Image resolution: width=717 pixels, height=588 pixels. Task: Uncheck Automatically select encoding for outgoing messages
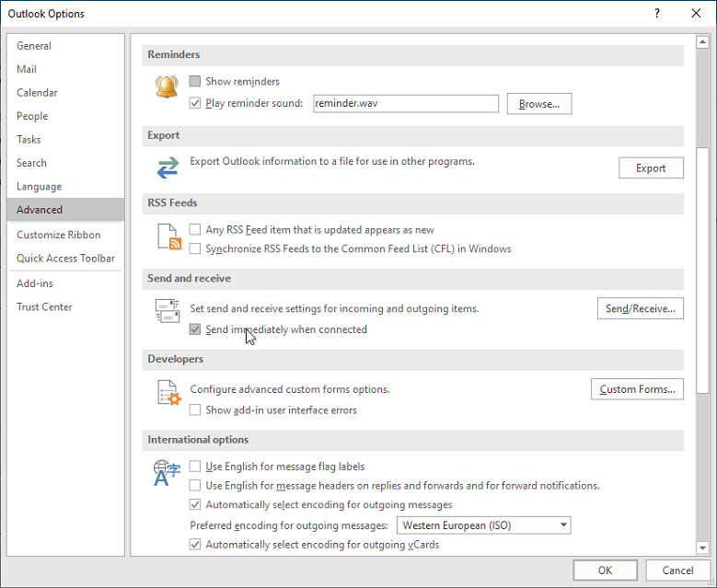tap(195, 505)
